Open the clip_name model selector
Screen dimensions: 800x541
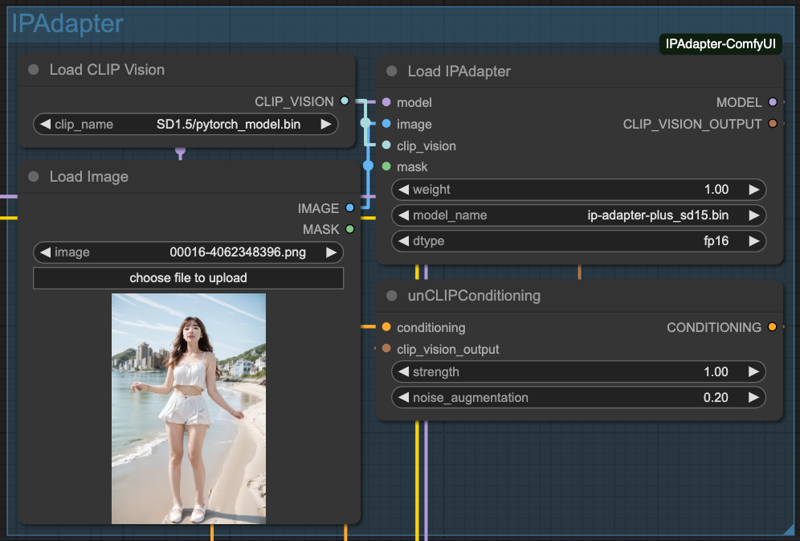(x=186, y=124)
